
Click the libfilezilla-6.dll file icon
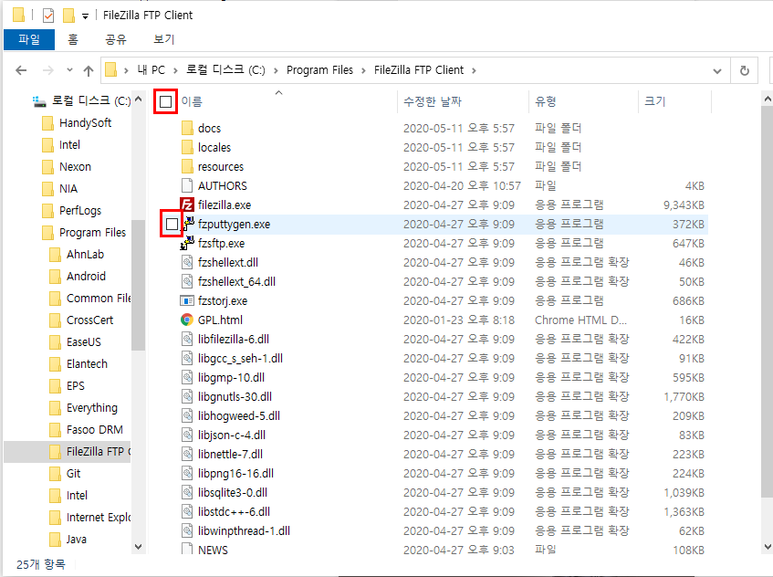187,339
